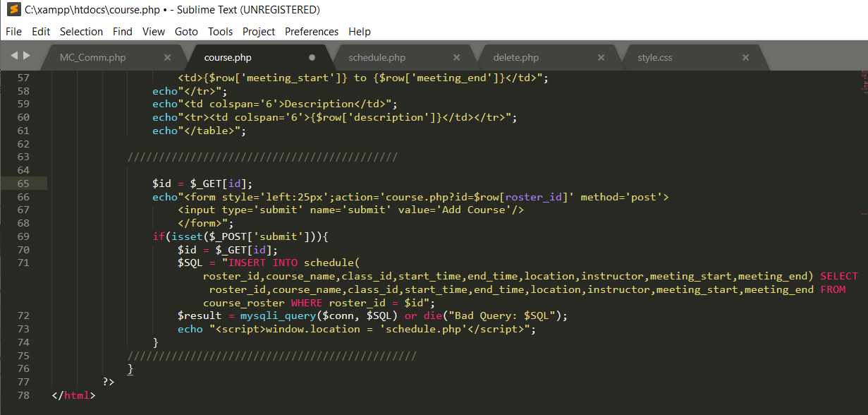Click the underlined closing brace on line 76

[130, 368]
